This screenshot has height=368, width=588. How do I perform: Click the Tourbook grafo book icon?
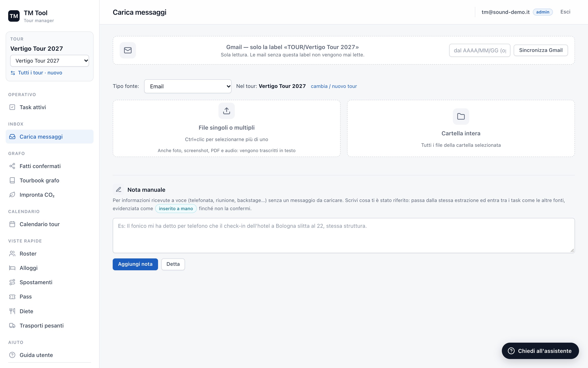point(12,180)
